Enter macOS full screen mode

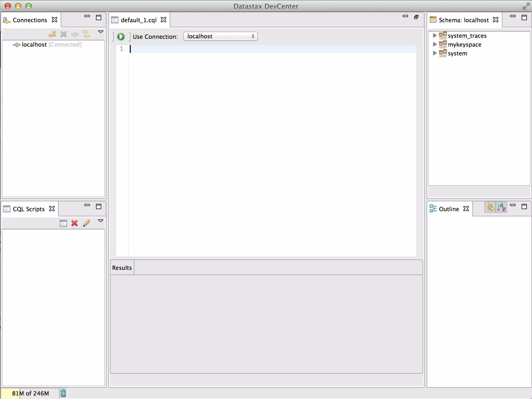526,6
